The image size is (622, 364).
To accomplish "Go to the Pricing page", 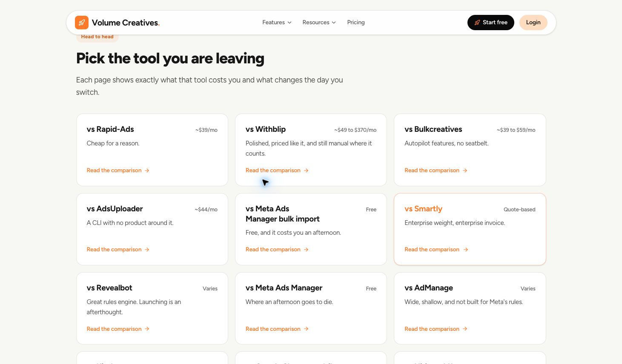I will coord(356,23).
